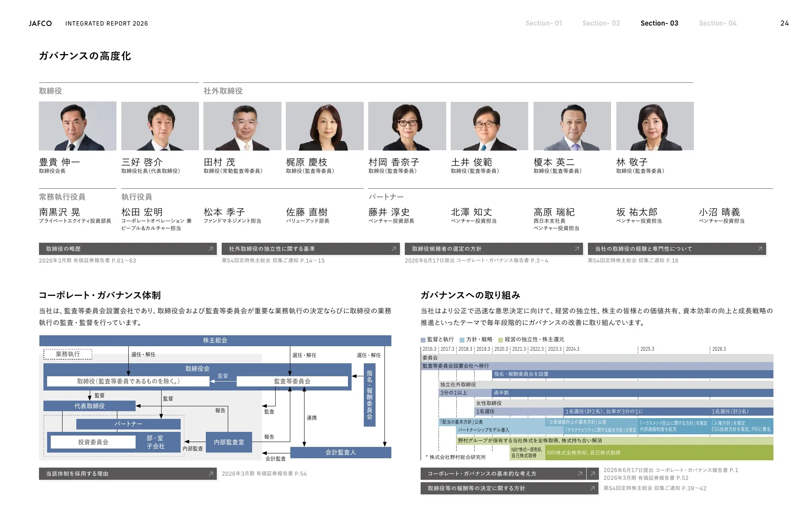Click the 指名・報酬委員会 vertical box
This screenshot has height=509, width=812.
369,395
